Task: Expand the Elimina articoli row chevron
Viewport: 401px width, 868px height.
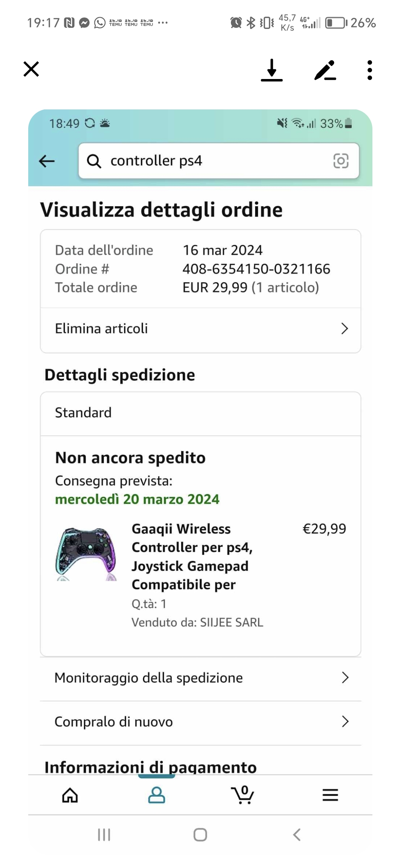Action: click(345, 329)
